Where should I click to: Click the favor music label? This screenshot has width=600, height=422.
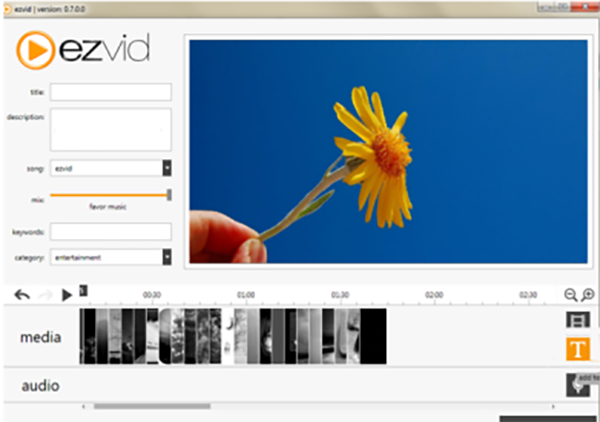[108, 207]
